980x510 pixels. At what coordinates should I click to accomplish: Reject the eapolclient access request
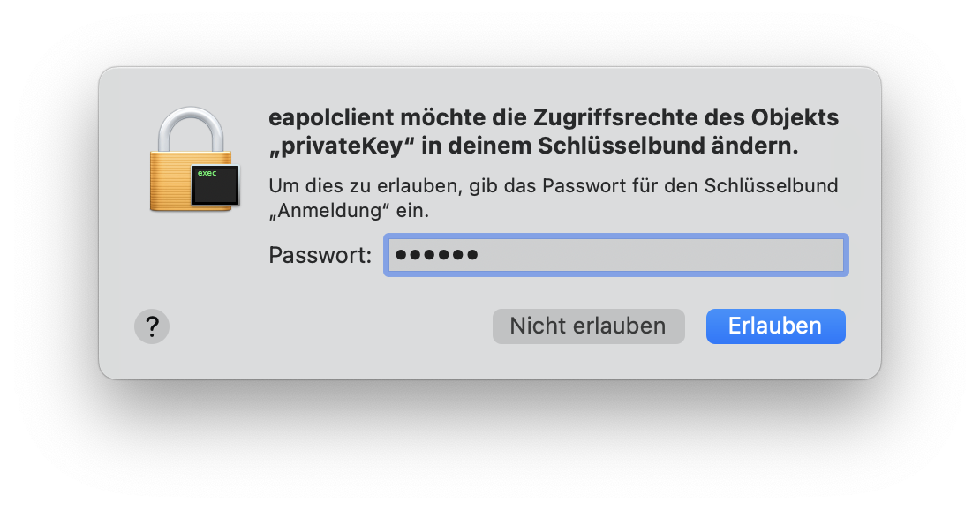coord(588,326)
